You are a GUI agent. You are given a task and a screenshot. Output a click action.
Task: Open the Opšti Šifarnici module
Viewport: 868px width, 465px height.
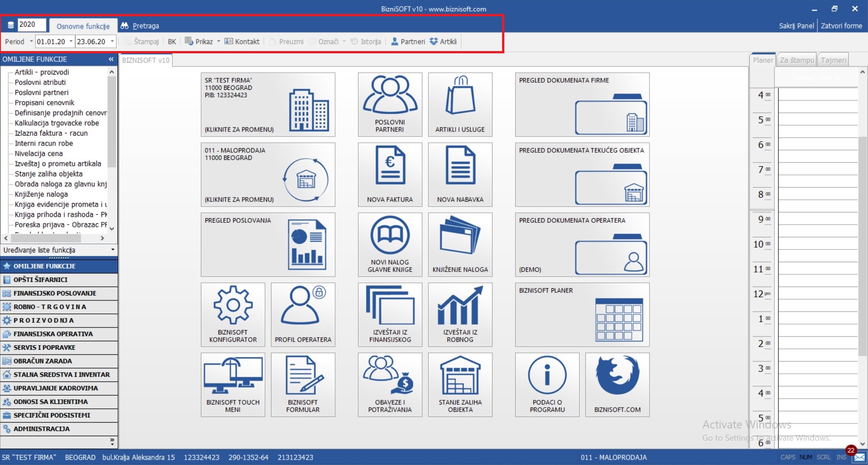pyautogui.click(x=59, y=280)
